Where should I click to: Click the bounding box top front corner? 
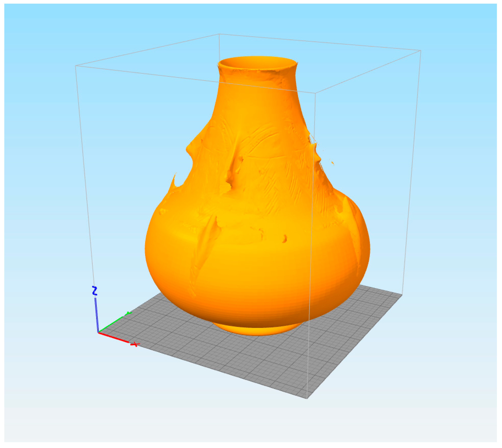[x=316, y=93]
